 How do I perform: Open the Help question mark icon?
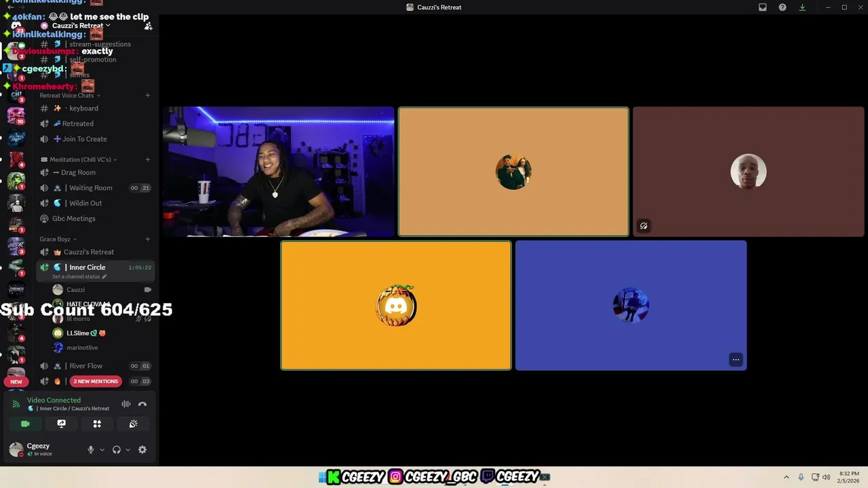783,7
